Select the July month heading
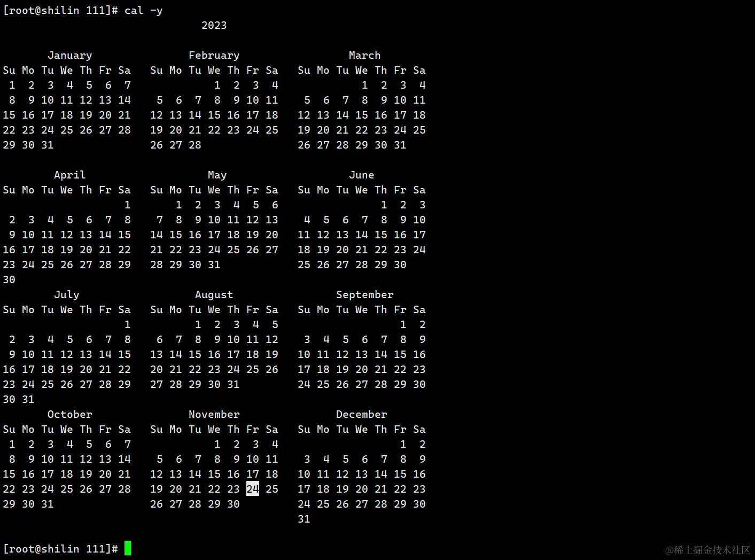The width and height of the screenshot is (755, 560). (67, 295)
